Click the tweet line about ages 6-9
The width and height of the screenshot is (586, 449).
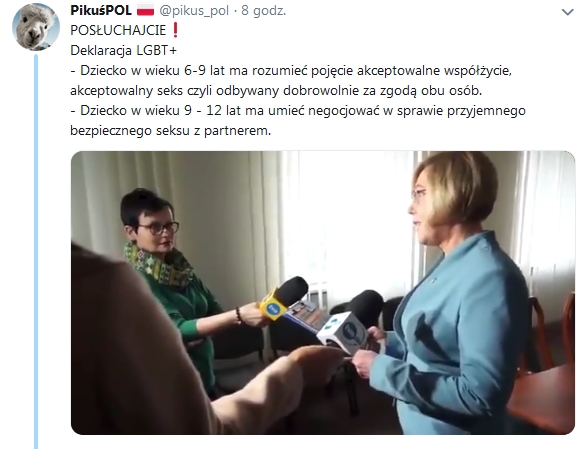pyautogui.click(x=291, y=71)
